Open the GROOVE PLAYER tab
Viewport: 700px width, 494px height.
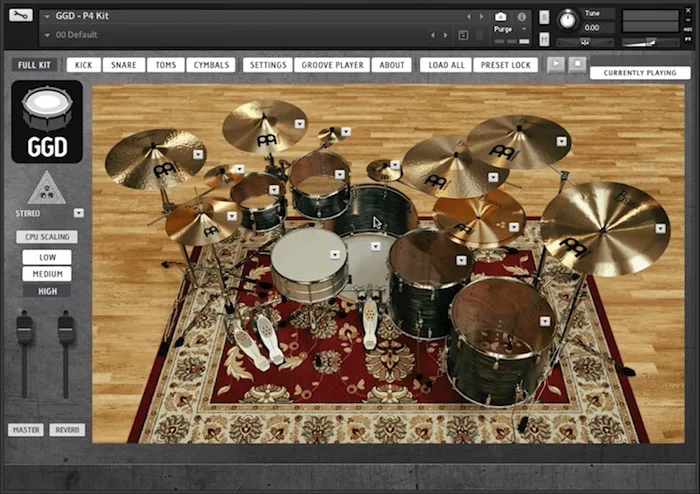pos(333,65)
